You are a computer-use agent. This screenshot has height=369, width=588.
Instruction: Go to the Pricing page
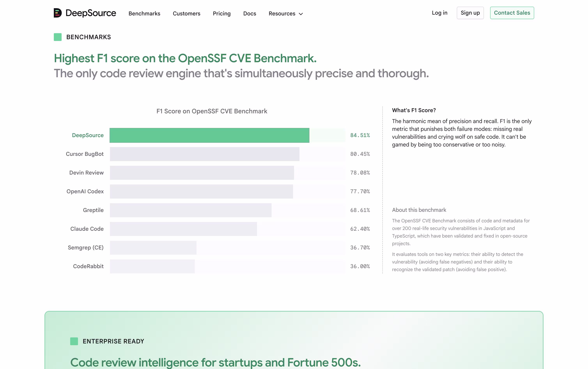tap(222, 13)
